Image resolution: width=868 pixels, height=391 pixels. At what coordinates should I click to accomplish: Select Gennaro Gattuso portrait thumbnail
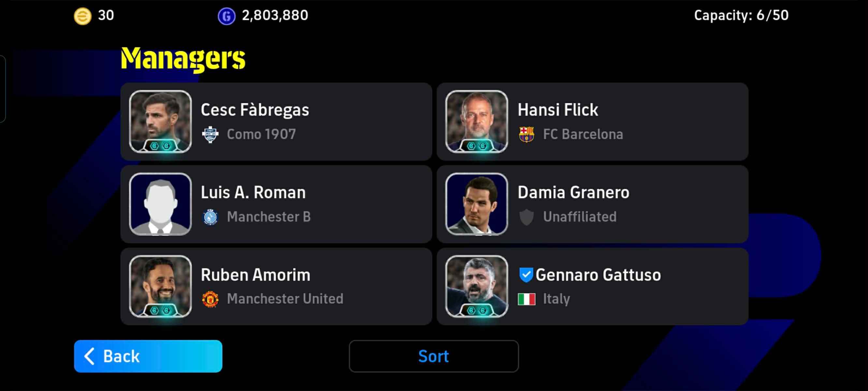(x=476, y=286)
